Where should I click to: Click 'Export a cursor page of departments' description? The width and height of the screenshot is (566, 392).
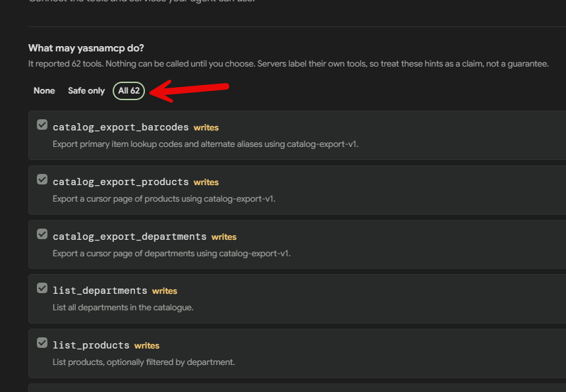tap(171, 254)
